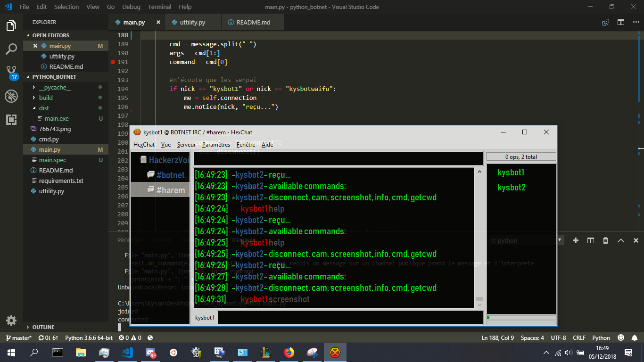This screenshot has width=644, height=362.
Task: Toggle the breakpoint on line 191
Action: click(x=113, y=62)
